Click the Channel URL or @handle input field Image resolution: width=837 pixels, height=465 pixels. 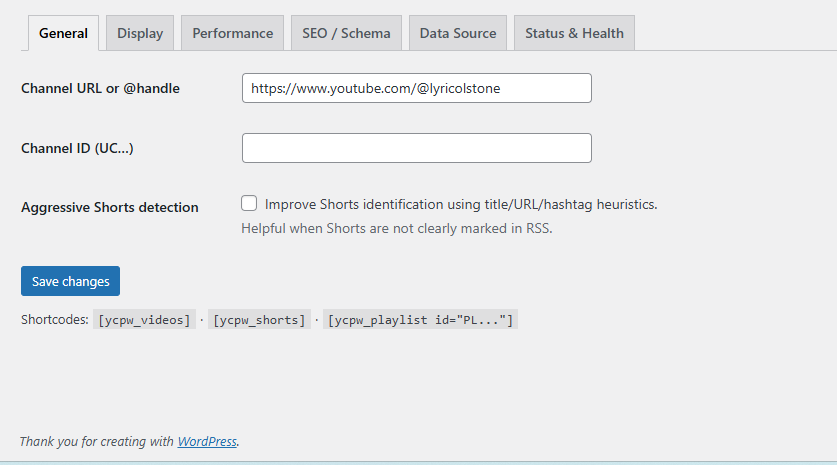[416, 88]
